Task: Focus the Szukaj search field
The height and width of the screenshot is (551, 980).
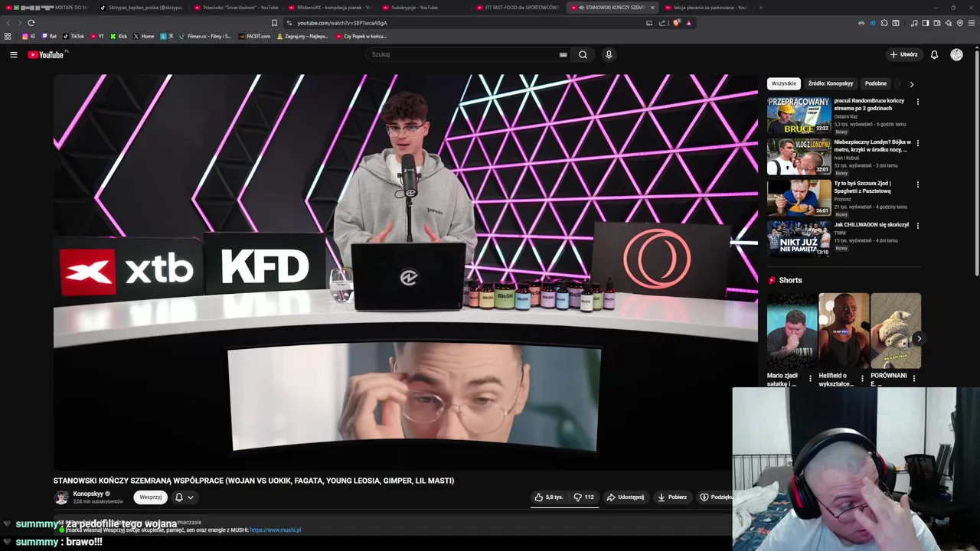Action: [463, 54]
